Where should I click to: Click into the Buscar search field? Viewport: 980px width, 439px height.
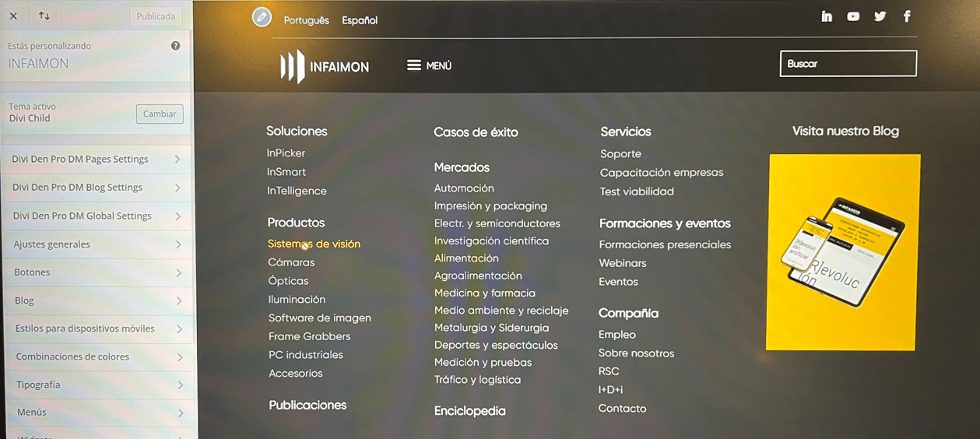[848, 64]
